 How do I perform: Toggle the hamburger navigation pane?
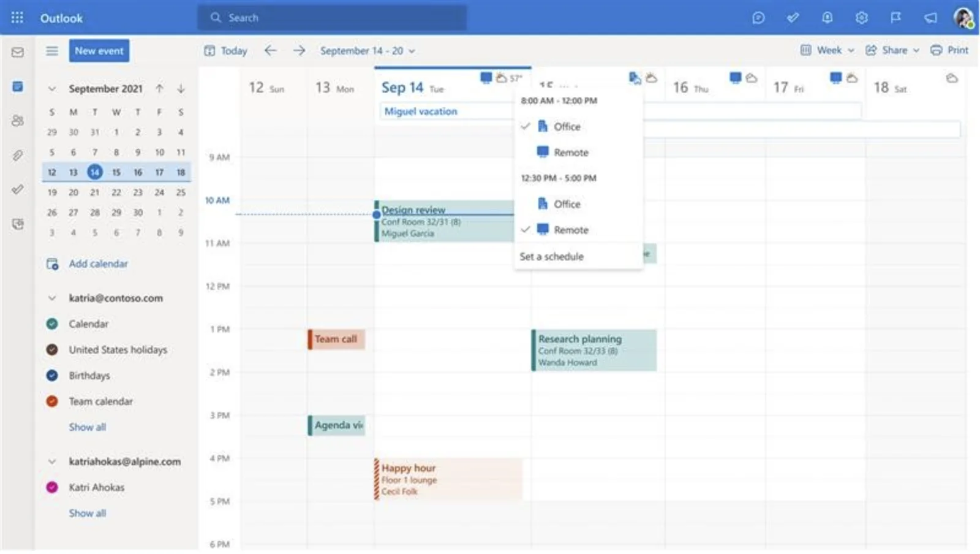pyautogui.click(x=52, y=51)
